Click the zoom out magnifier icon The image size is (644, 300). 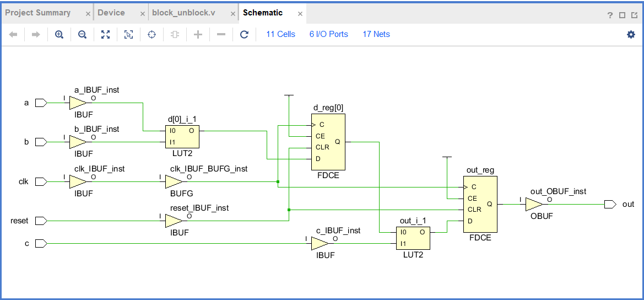tap(82, 35)
